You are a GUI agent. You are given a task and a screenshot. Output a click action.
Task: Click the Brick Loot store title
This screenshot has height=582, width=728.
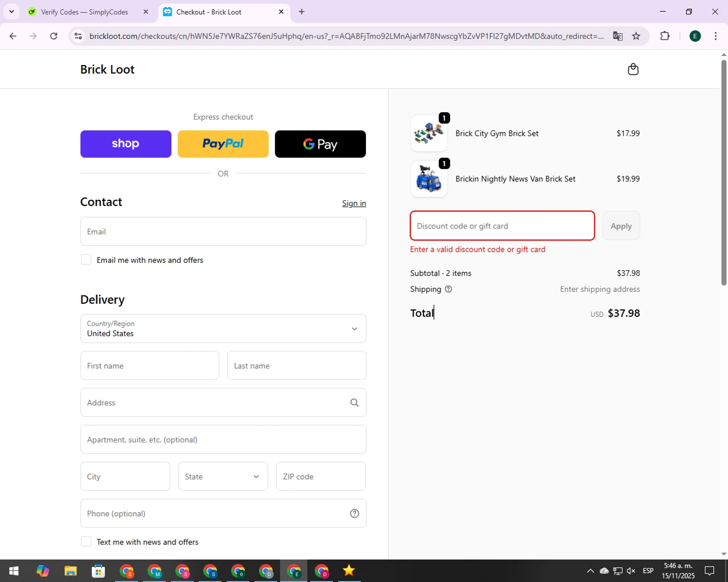(107, 69)
